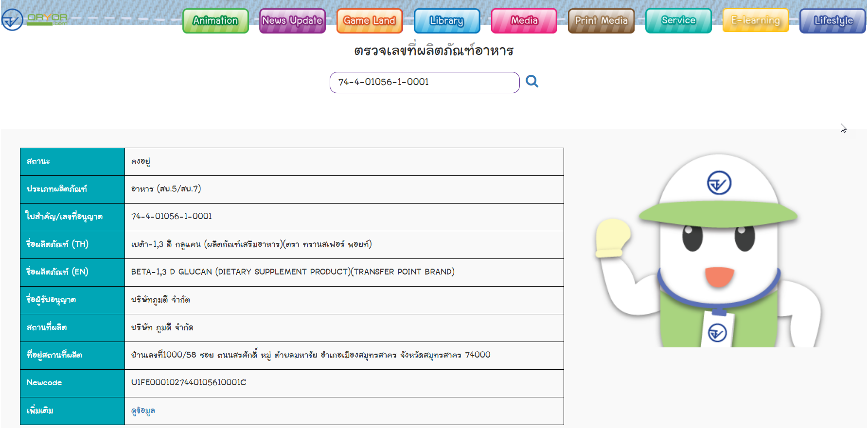Viewport: 868px width, 428px height.
Task: Select Newcode value U1FE00010274401056100001C
Action: coord(189,382)
